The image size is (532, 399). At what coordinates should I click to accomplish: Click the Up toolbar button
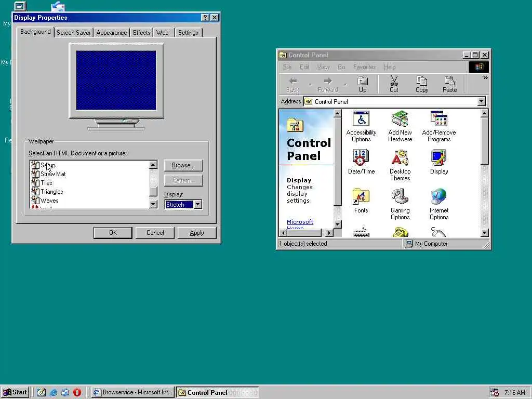point(362,85)
